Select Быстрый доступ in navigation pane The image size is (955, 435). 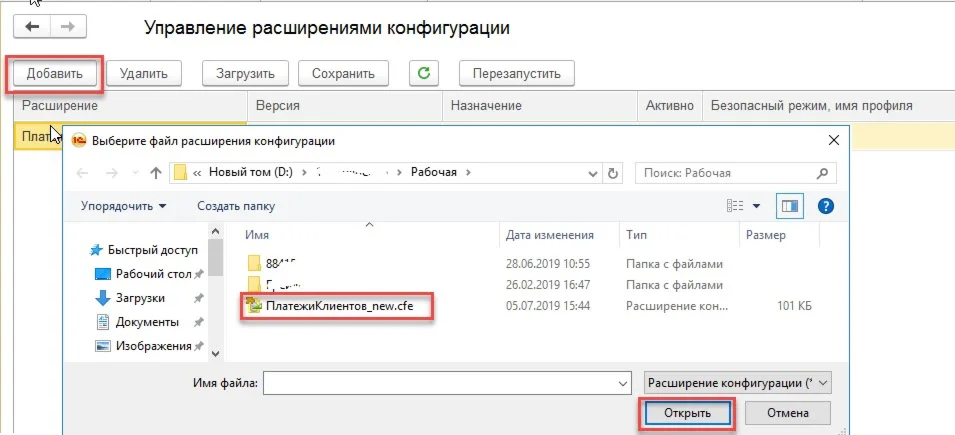pyautogui.click(x=153, y=250)
